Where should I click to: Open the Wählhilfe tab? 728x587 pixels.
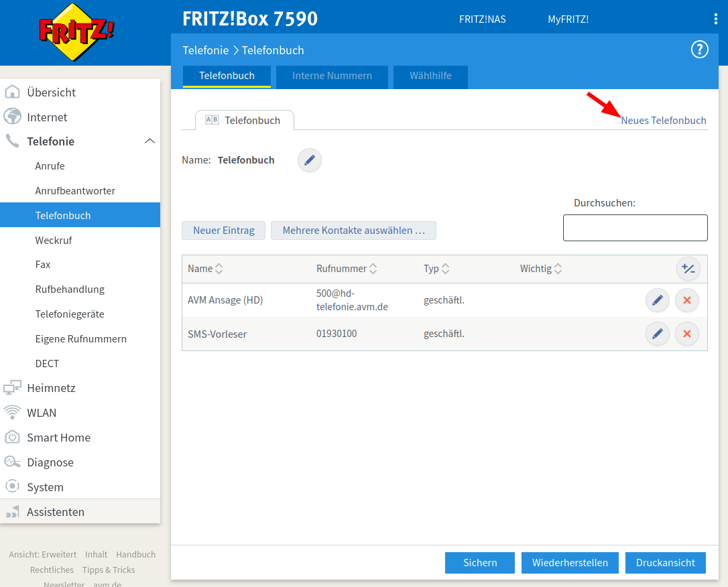pyautogui.click(x=430, y=76)
